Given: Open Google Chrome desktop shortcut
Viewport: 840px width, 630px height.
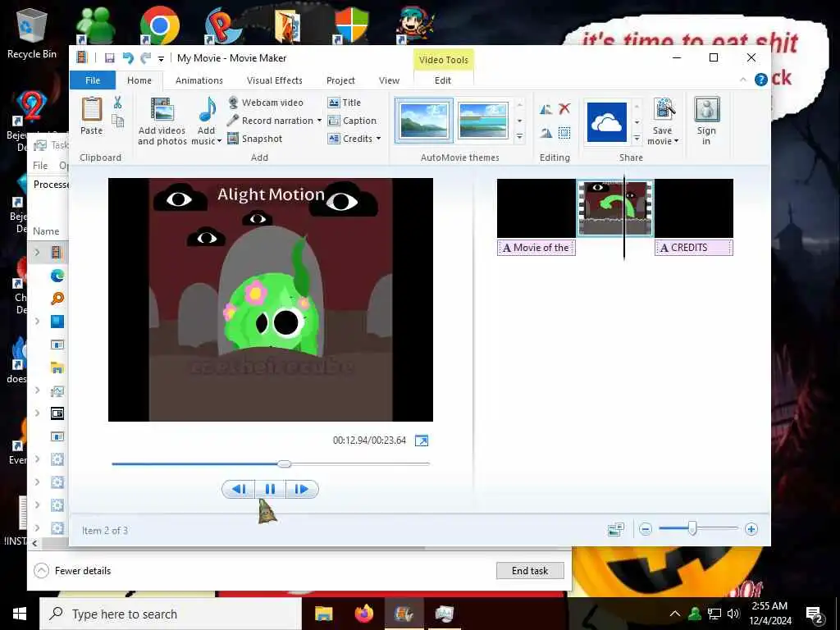Looking at the screenshot, I should (x=160, y=25).
